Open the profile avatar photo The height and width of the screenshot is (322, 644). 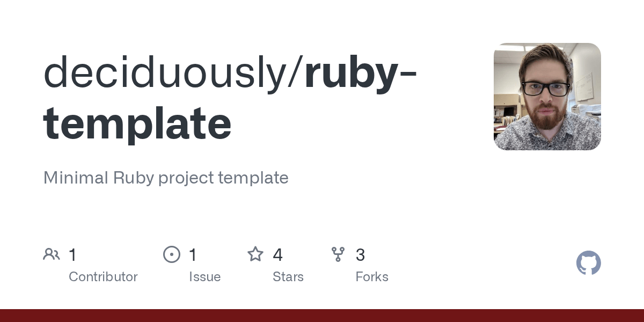click(547, 97)
